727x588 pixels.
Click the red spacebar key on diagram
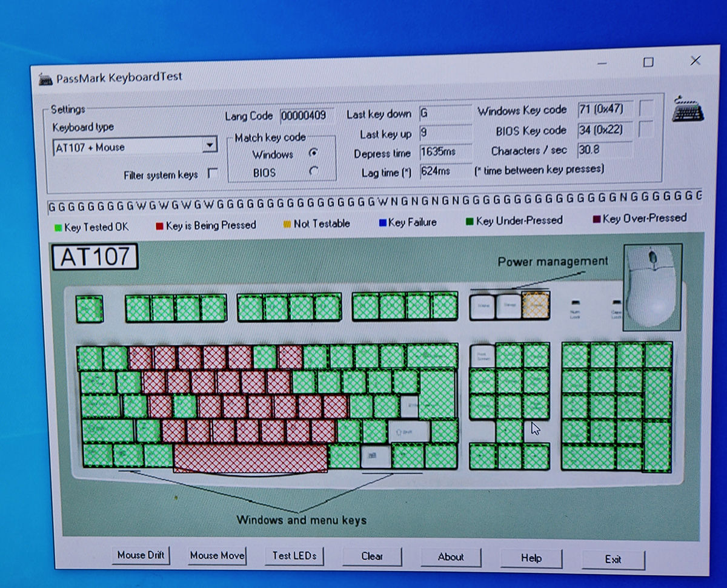(250, 458)
